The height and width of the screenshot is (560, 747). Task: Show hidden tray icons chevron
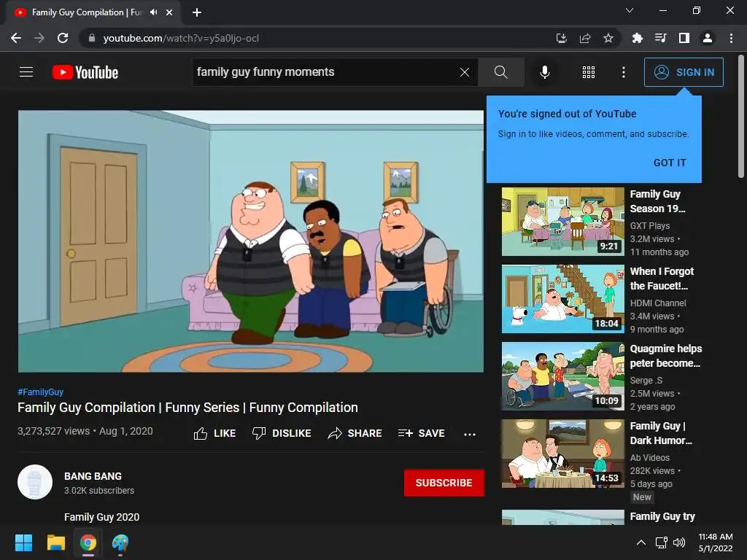coord(641,542)
